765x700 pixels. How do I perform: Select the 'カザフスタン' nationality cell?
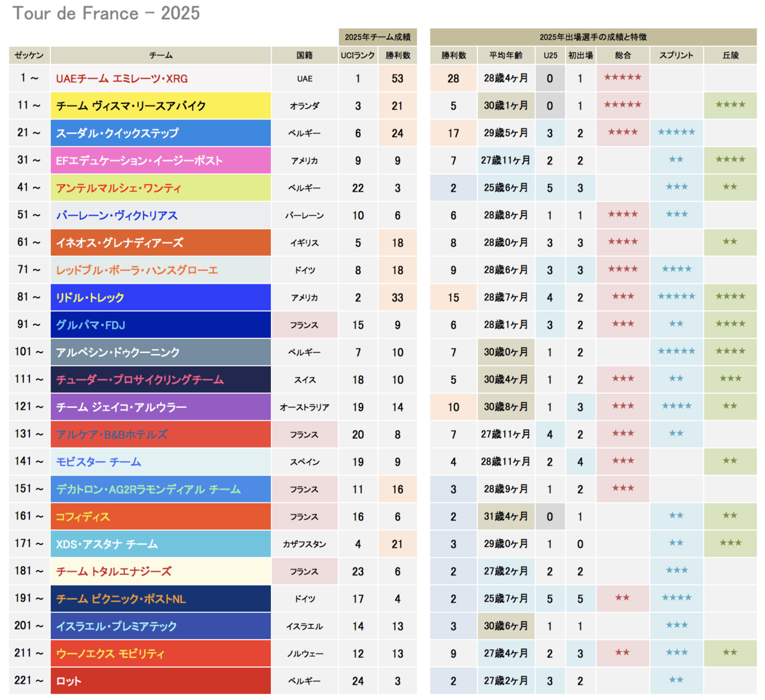click(305, 544)
